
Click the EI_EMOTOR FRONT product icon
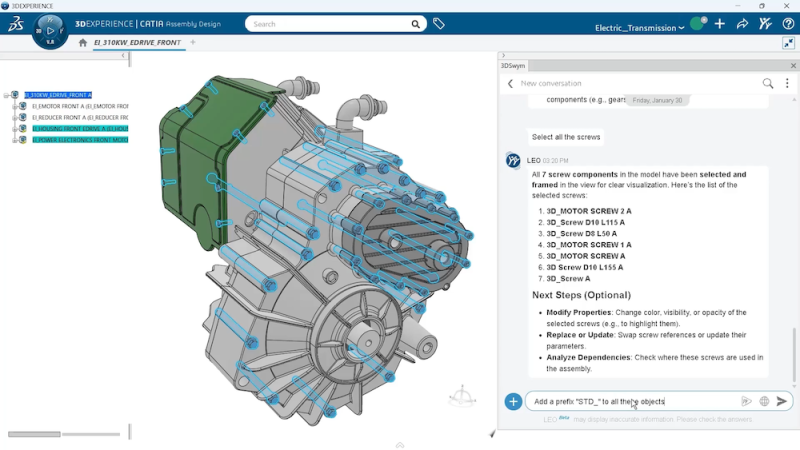[23, 106]
